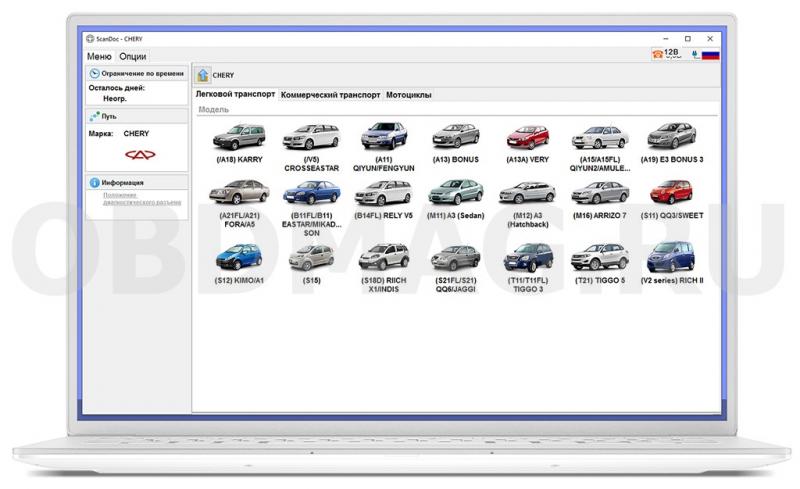This screenshot has height=489, width=800.
Task: Click the home up-arrow icon beside CHERY
Action: pos(203,75)
